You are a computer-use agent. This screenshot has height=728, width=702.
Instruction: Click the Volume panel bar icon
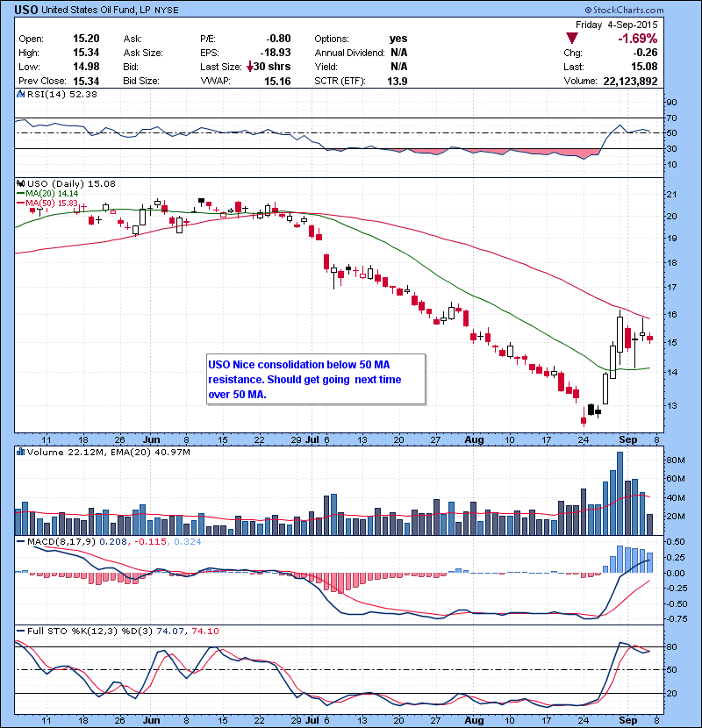pyautogui.click(x=20, y=452)
